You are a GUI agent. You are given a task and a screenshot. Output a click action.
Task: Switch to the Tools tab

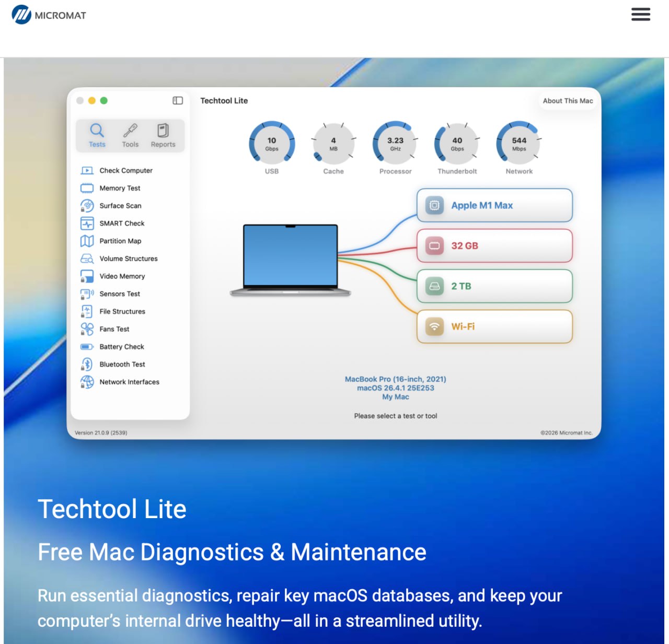130,136
